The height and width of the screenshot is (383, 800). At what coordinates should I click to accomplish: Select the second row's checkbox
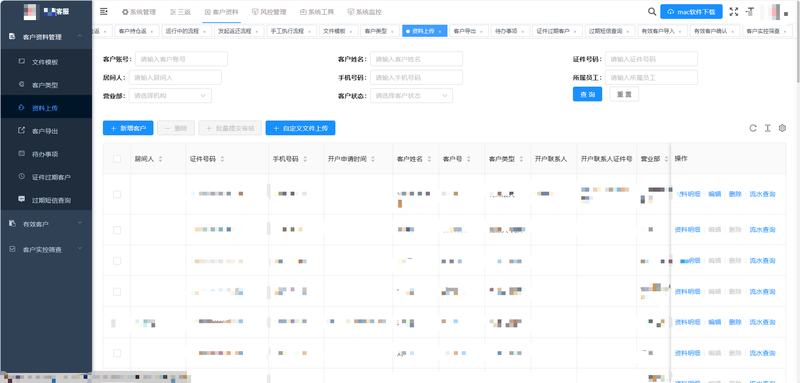tap(117, 230)
